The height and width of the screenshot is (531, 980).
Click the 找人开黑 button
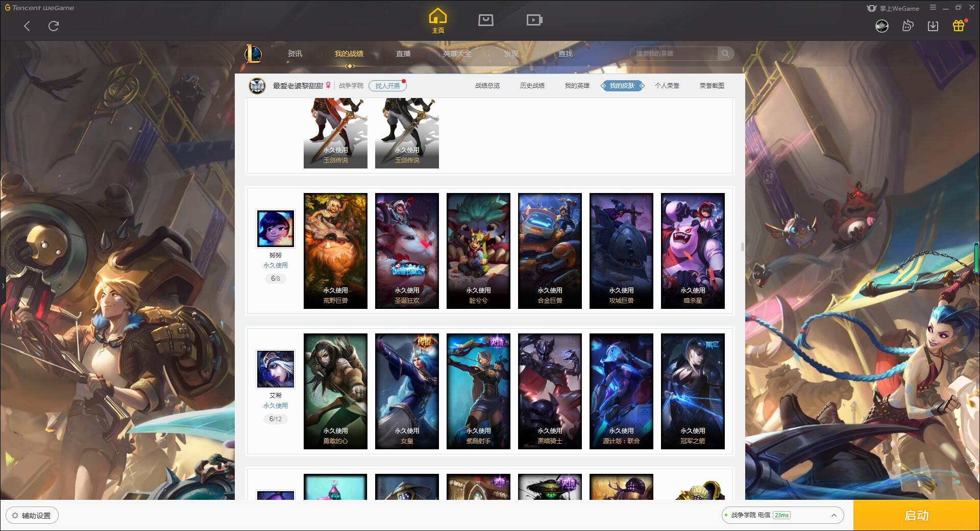pyautogui.click(x=387, y=86)
